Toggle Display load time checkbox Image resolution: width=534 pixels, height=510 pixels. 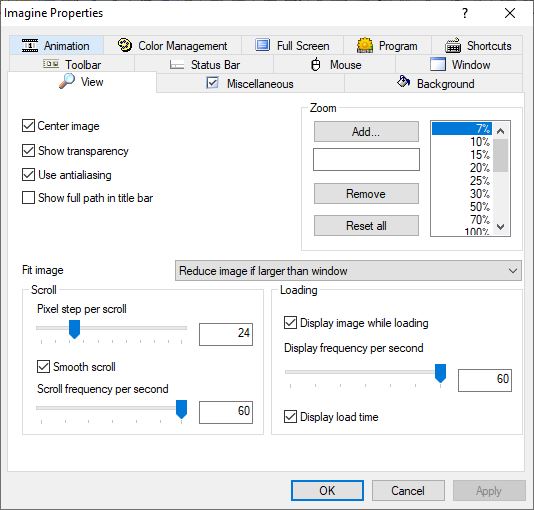[290, 416]
